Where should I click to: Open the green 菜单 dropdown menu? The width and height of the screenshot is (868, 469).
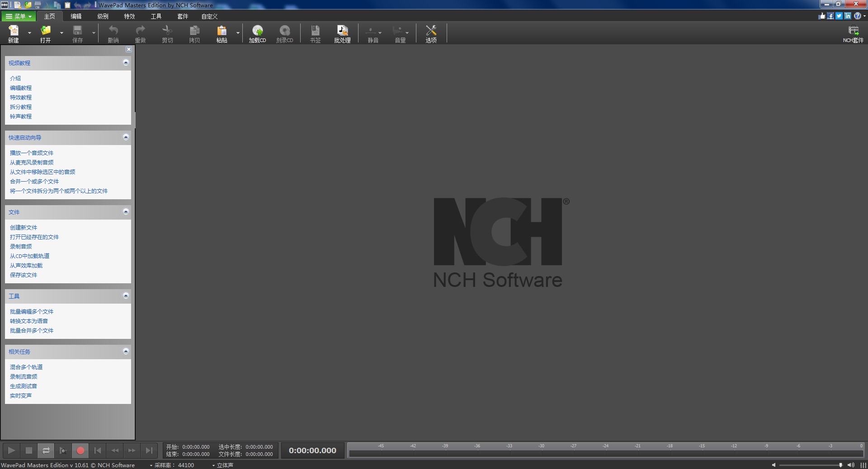[19, 16]
